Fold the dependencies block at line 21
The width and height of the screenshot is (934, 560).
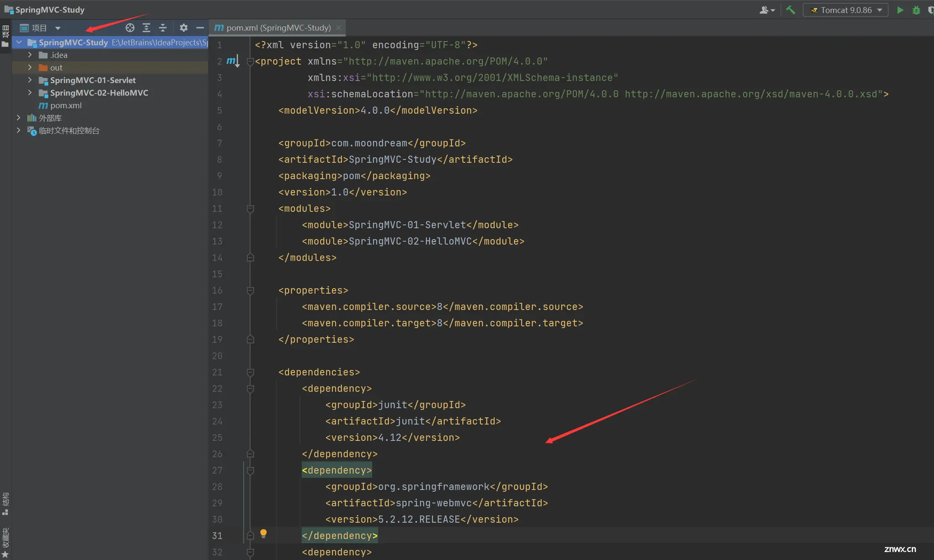point(250,372)
